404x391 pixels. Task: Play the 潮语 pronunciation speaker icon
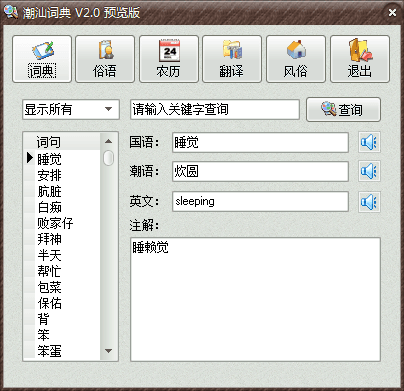(x=369, y=171)
